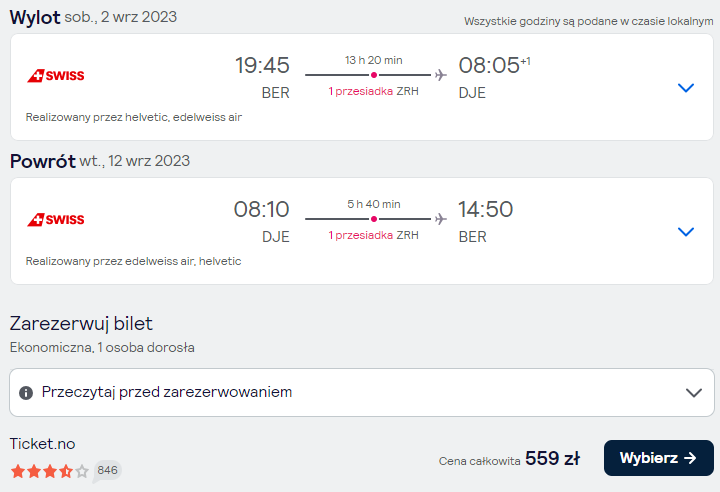Click the star rating for Ticket.no
This screenshot has height=492, width=720.
pyautogui.click(x=50, y=471)
